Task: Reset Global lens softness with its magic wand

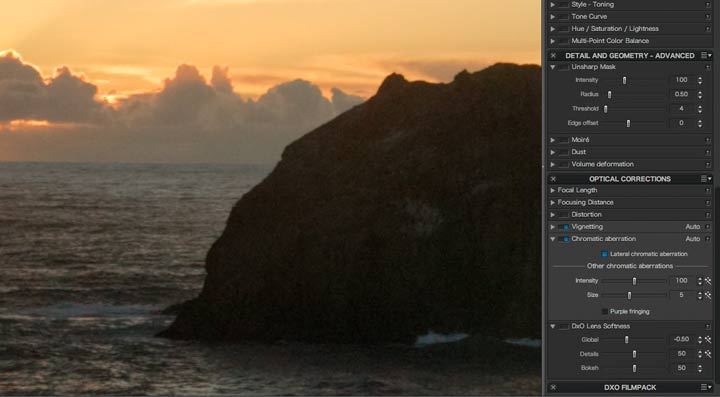Action: [708, 340]
